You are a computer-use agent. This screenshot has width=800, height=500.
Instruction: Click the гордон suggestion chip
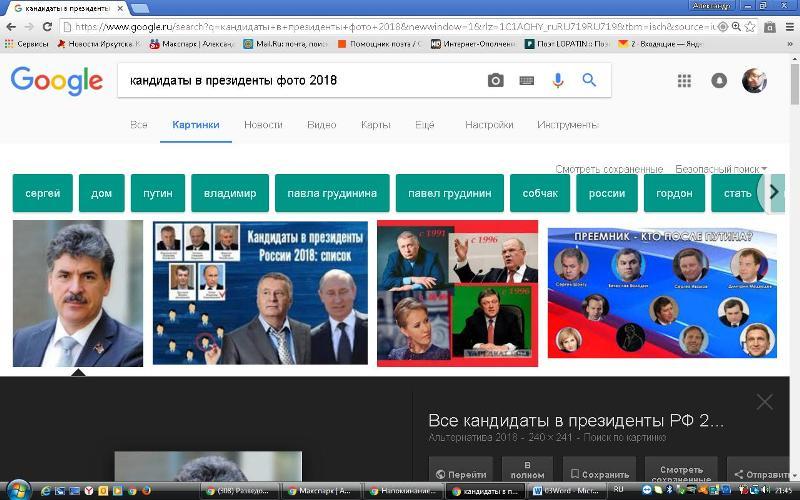click(x=674, y=193)
